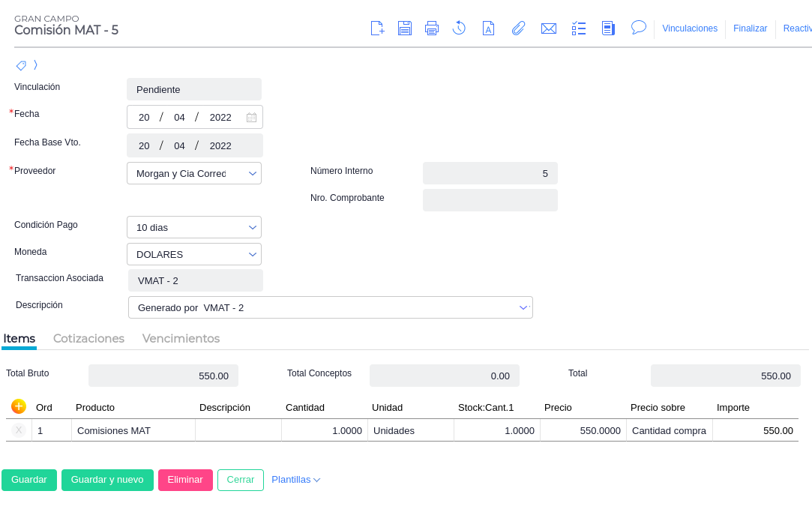Print the commission document

click(x=432, y=28)
